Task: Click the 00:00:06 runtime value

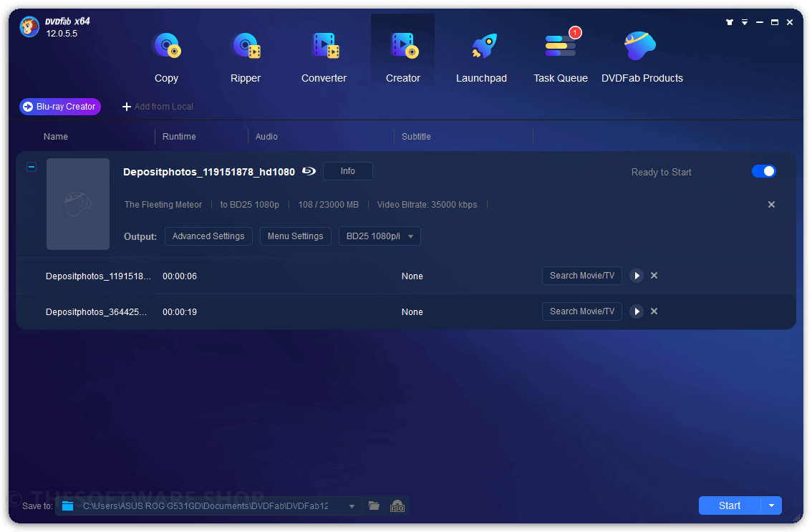Action: 180,276
